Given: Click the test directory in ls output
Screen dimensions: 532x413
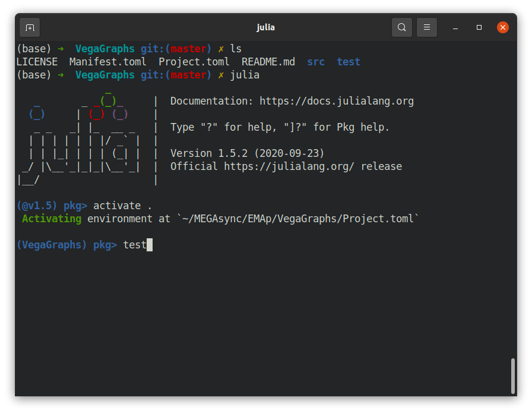Looking at the screenshot, I should click(349, 62).
